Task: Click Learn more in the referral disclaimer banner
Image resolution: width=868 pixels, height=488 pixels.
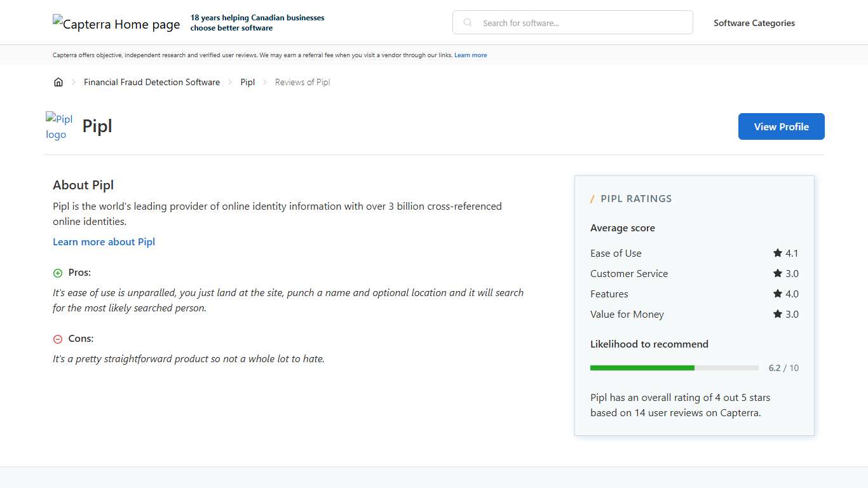Action: click(470, 55)
